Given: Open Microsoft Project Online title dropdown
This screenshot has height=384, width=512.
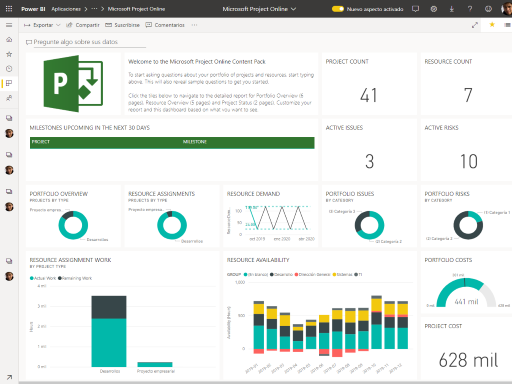Looking at the screenshot, I should 259,9.
